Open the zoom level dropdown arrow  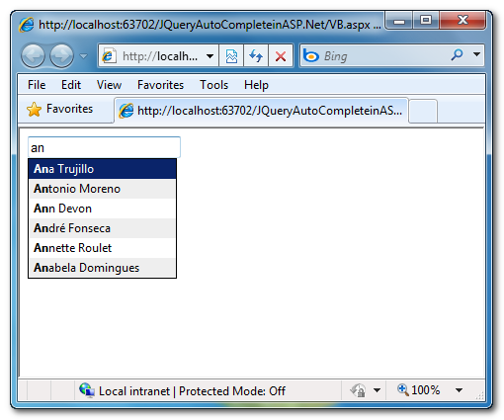tap(459, 390)
